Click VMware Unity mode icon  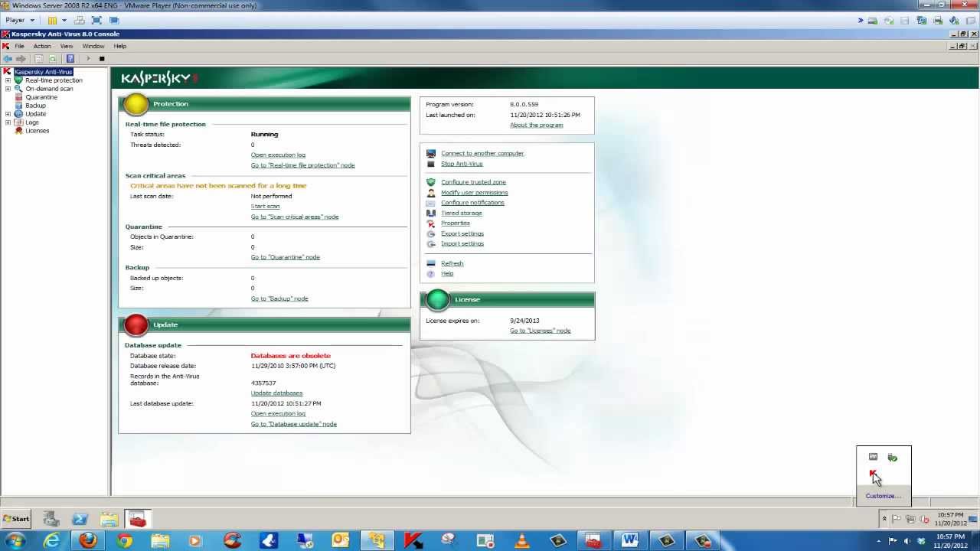(114, 20)
